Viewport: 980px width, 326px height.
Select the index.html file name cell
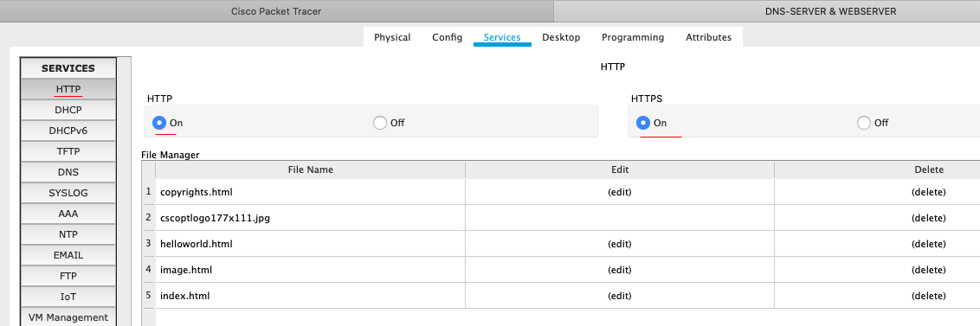coord(310,296)
